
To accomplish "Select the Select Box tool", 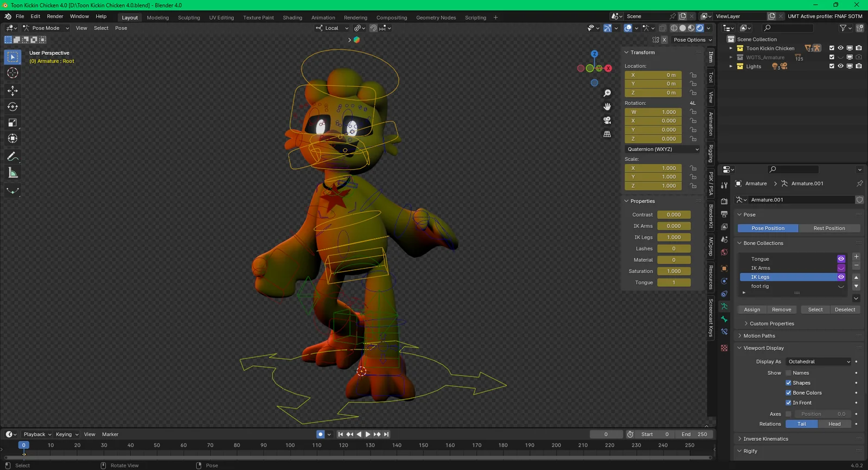I will (12, 57).
